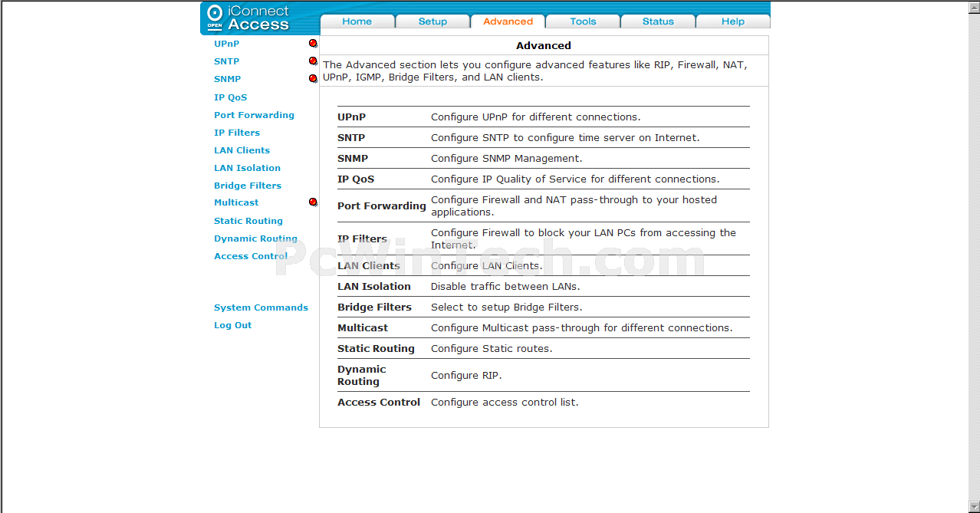Open LAN Clients in the left sidebar
Viewport: 980px width, 513px height.
coord(242,150)
